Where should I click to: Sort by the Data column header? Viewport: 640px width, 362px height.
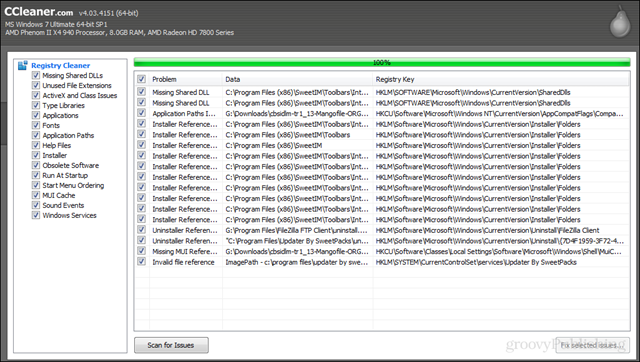click(298, 79)
